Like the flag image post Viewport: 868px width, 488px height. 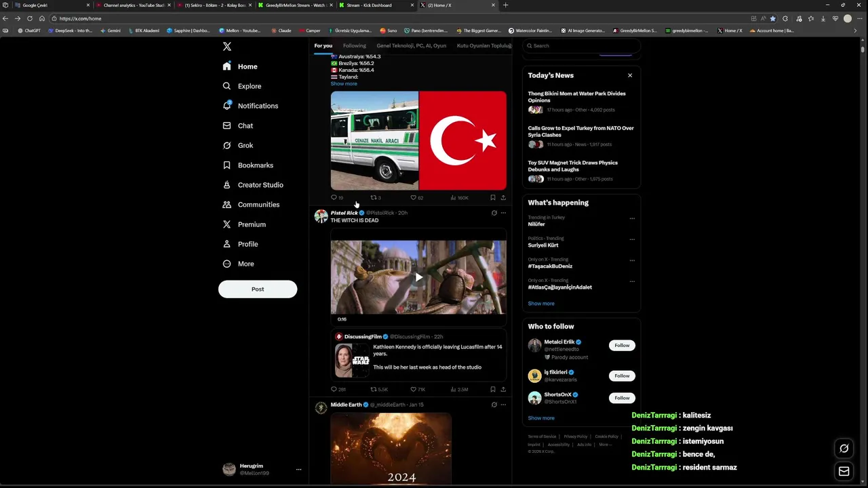click(416, 197)
